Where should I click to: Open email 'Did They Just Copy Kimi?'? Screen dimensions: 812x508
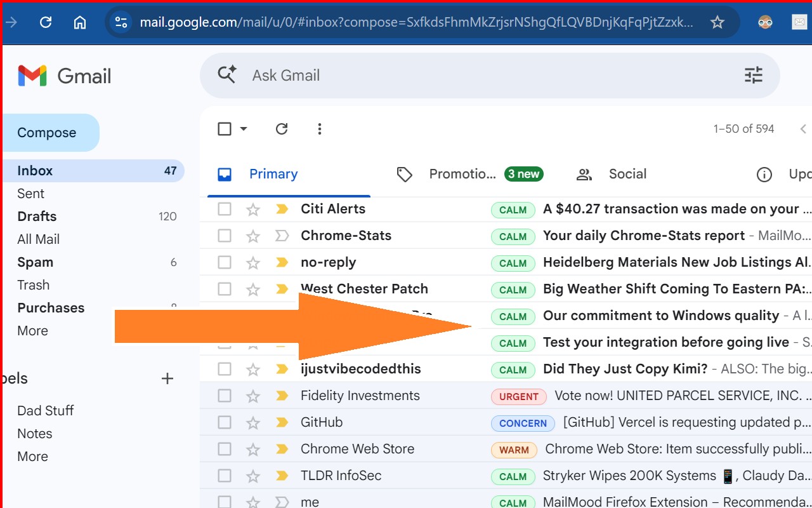tap(625, 369)
